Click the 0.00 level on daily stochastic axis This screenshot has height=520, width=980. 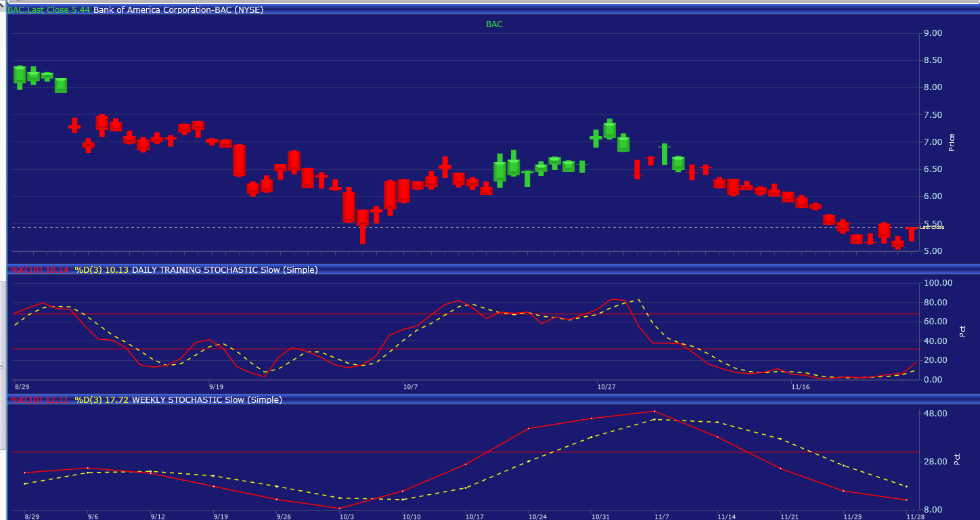pos(933,380)
